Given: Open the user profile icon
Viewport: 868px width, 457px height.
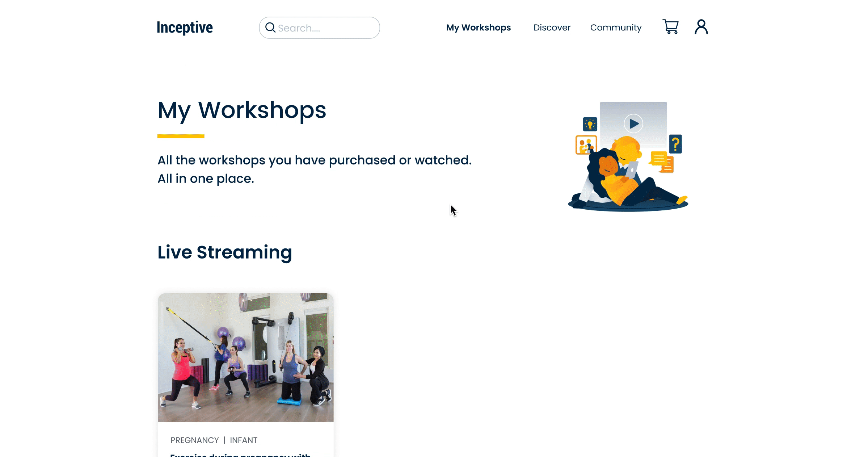Looking at the screenshot, I should point(701,27).
